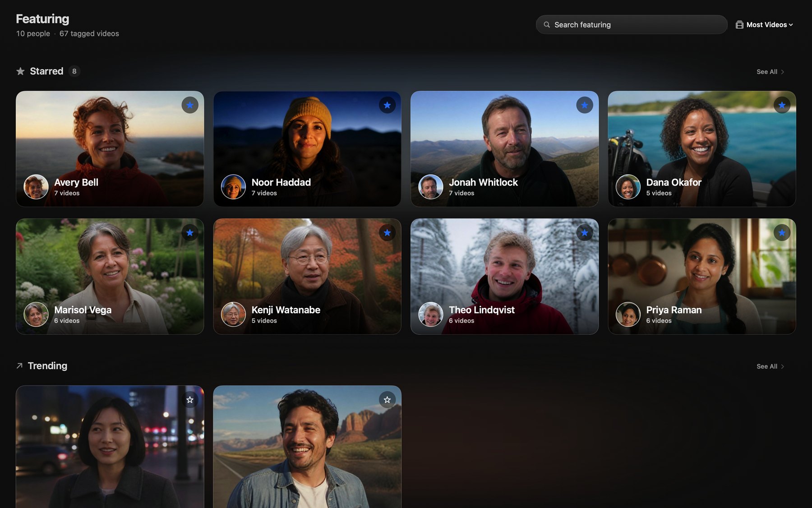Click the Marisol Vega name label
Viewport: 812px width, 508px height.
click(x=83, y=310)
